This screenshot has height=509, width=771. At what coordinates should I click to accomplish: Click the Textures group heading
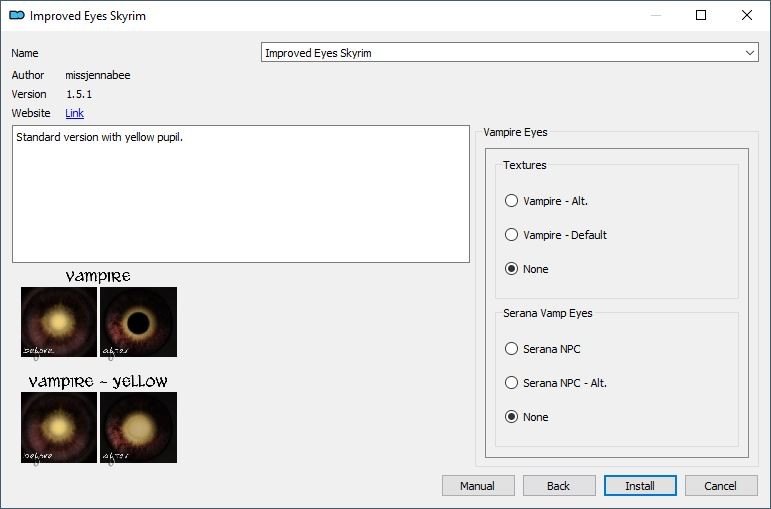(525, 165)
